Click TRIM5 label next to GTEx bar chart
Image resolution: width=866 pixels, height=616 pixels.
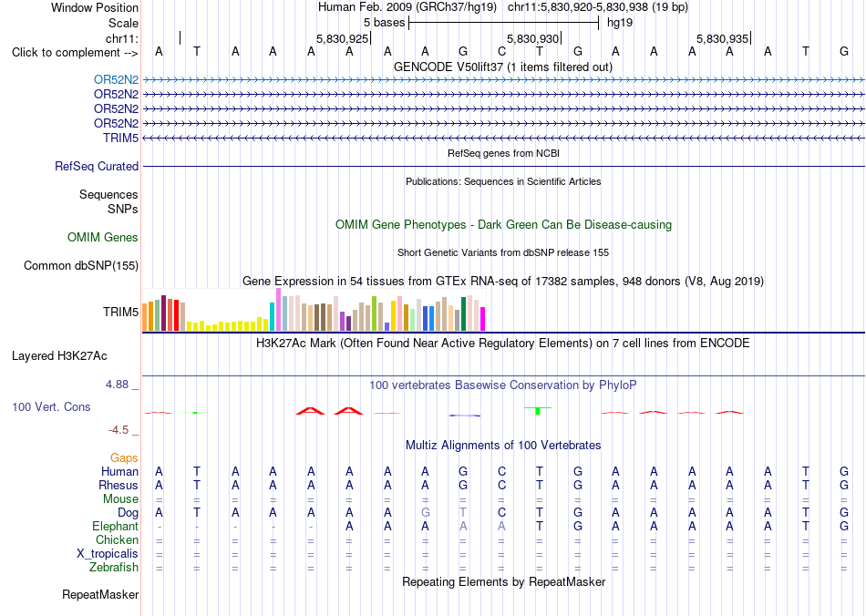(120, 312)
